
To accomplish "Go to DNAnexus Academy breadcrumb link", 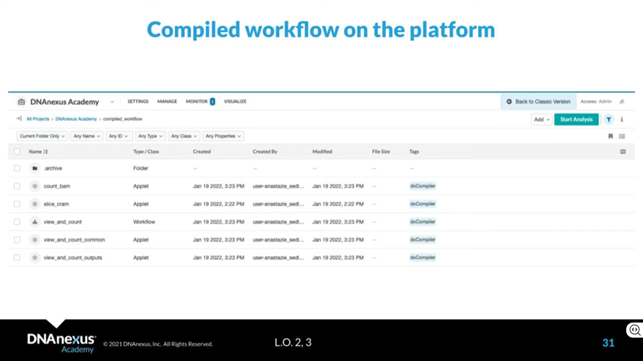I will 76,119.
